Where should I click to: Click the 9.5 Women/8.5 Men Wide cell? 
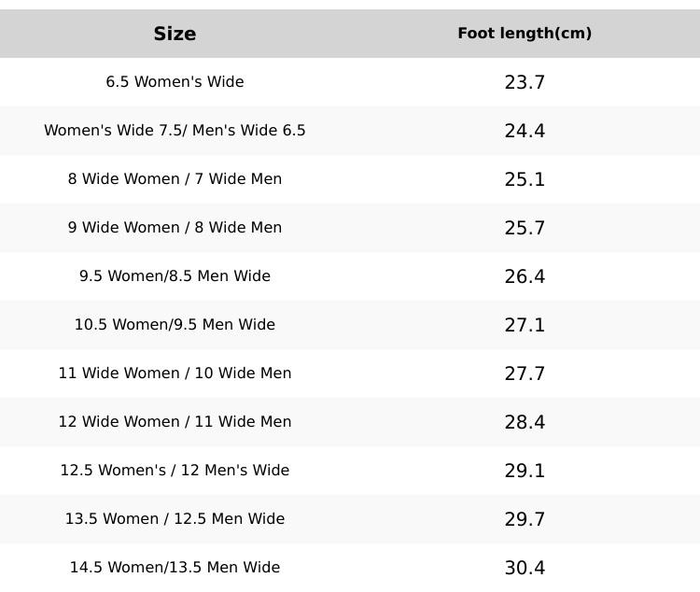coord(175,276)
